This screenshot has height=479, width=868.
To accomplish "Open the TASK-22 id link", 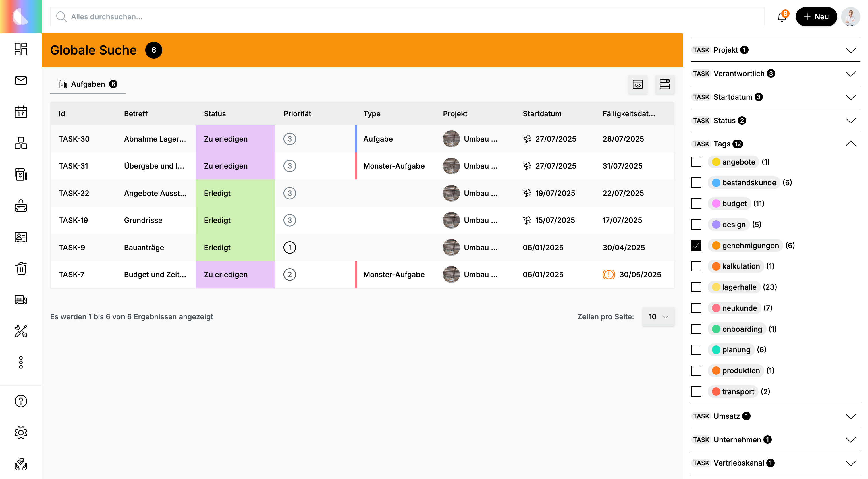I will [x=74, y=193].
